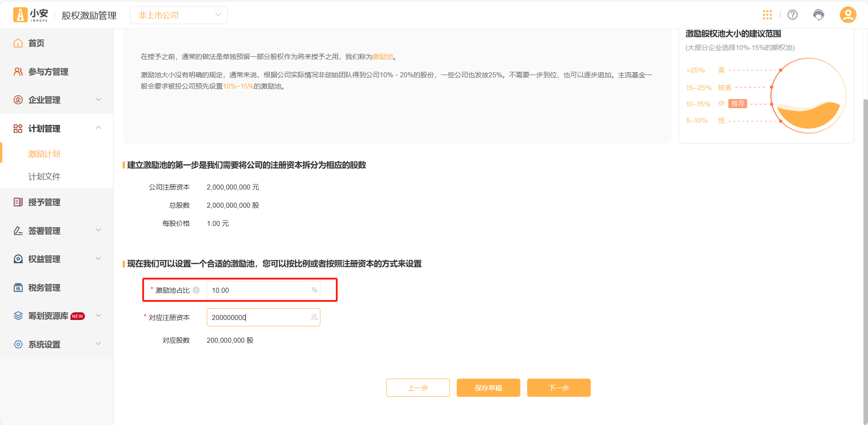The image size is (868, 425).
Task: Click the orange 10%~15% text in paragraph
Action: click(x=238, y=86)
